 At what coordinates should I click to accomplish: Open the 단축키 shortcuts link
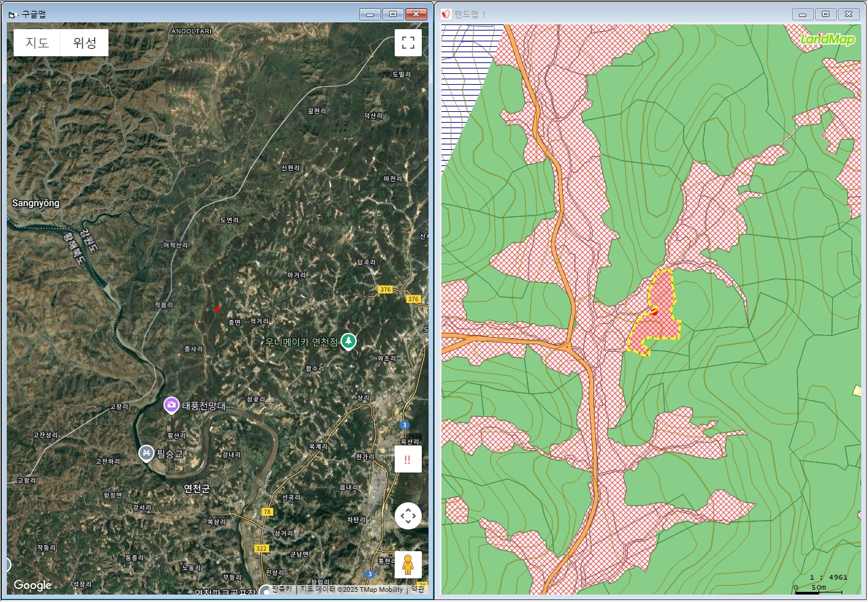point(281,589)
